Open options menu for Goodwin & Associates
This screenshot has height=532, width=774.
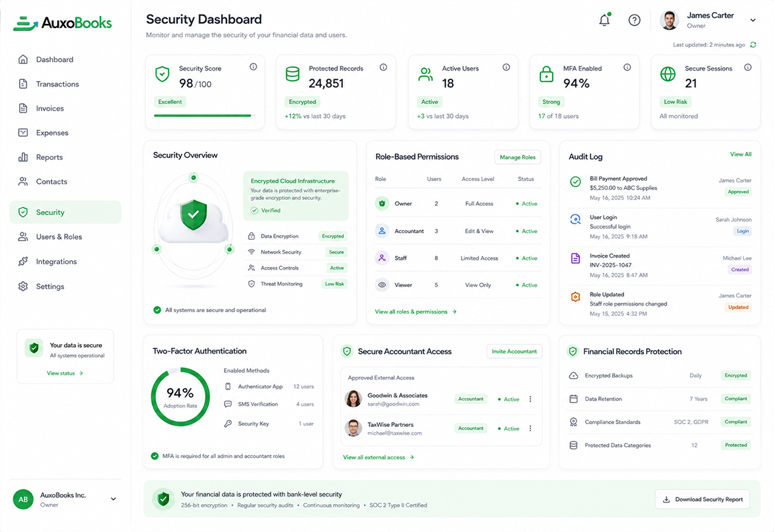click(x=531, y=399)
